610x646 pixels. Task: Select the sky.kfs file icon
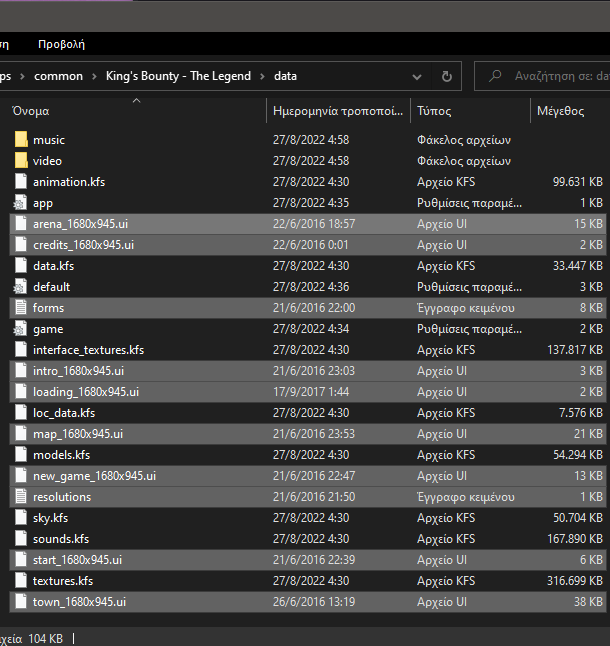21,518
